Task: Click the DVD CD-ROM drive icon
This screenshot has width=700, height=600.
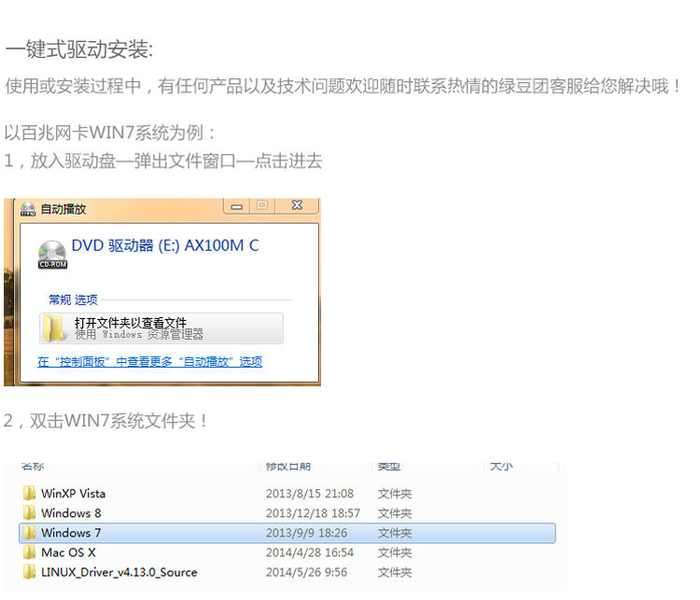Action: pyautogui.click(x=51, y=253)
